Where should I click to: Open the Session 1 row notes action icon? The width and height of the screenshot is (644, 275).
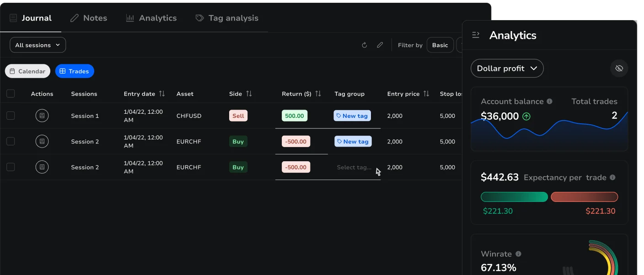pos(42,116)
